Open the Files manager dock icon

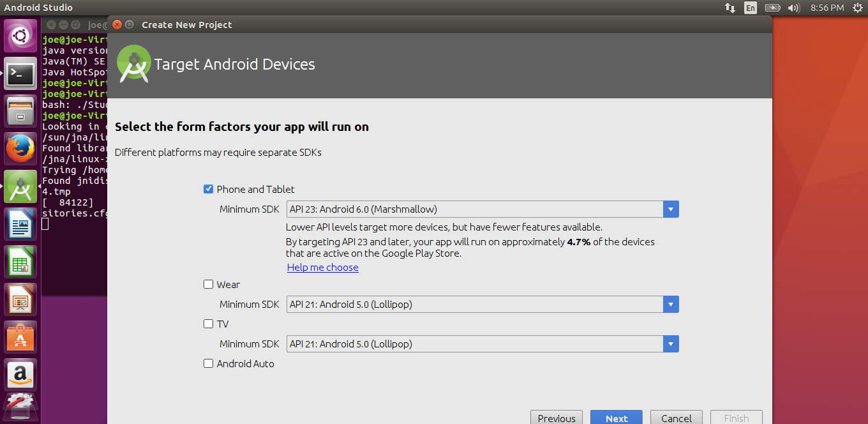coord(21,111)
